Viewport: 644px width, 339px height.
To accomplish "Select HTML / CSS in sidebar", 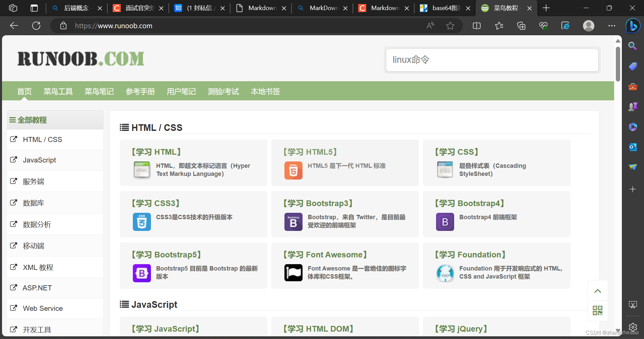I will click(55, 139).
